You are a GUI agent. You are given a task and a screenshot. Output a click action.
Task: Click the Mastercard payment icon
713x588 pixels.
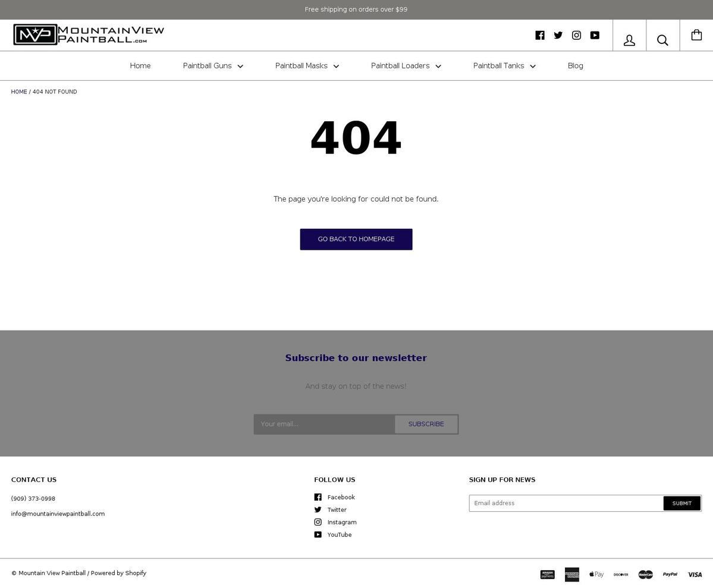point(646,574)
